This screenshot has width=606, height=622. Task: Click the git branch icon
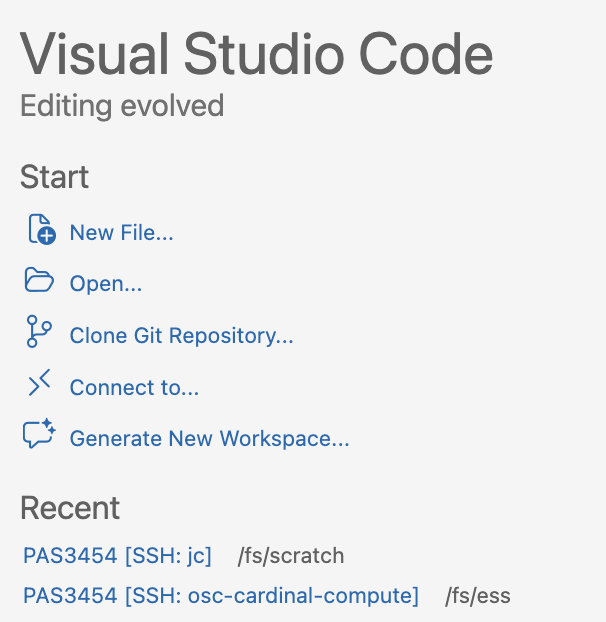coord(39,332)
